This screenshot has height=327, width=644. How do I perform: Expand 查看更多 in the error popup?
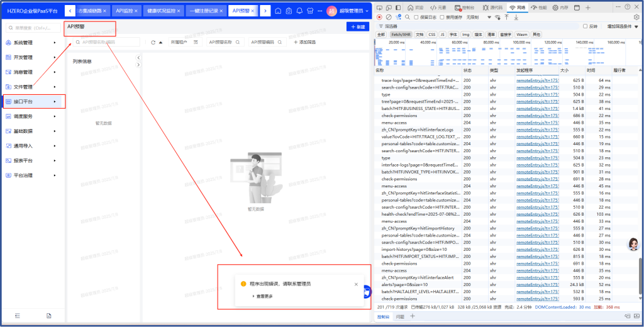pos(263,296)
